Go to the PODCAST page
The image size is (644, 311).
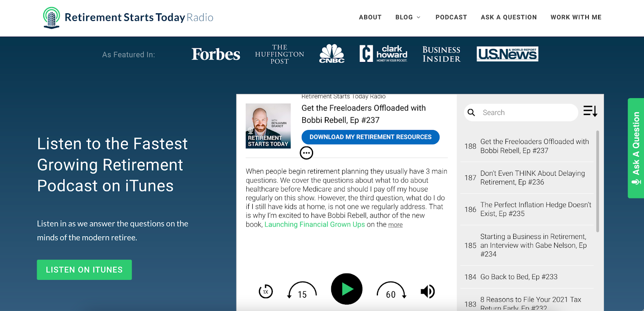(451, 17)
